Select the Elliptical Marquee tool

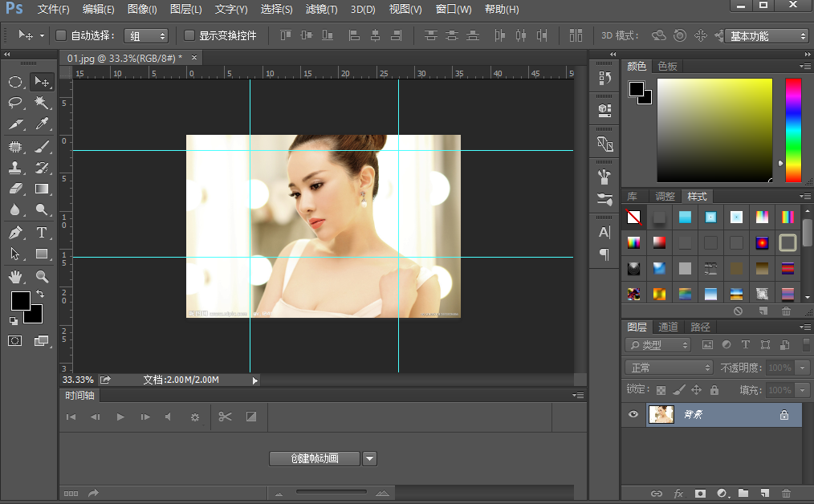(x=15, y=82)
